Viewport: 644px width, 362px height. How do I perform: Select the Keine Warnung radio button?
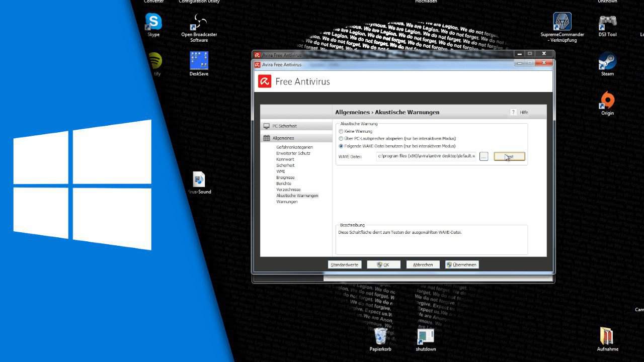(341, 131)
